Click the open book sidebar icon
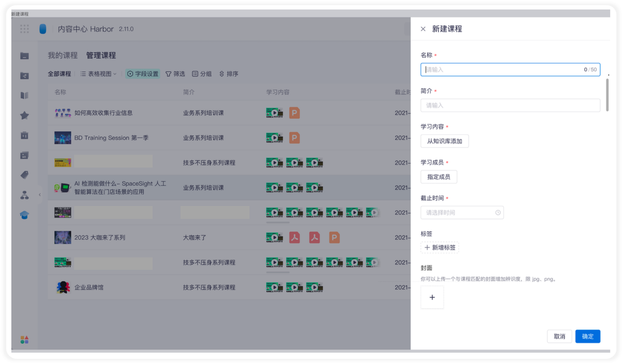This screenshot has height=364, width=623. [24, 95]
